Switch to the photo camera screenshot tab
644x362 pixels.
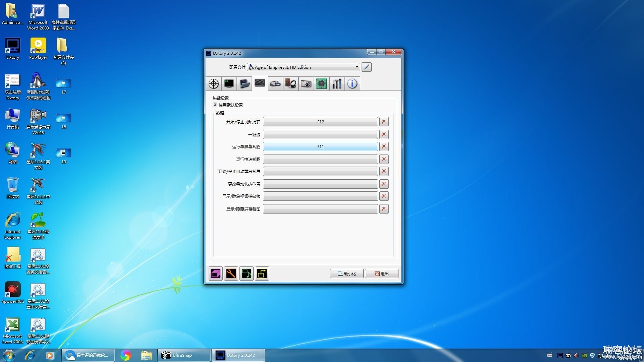click(x=306, y=83)
